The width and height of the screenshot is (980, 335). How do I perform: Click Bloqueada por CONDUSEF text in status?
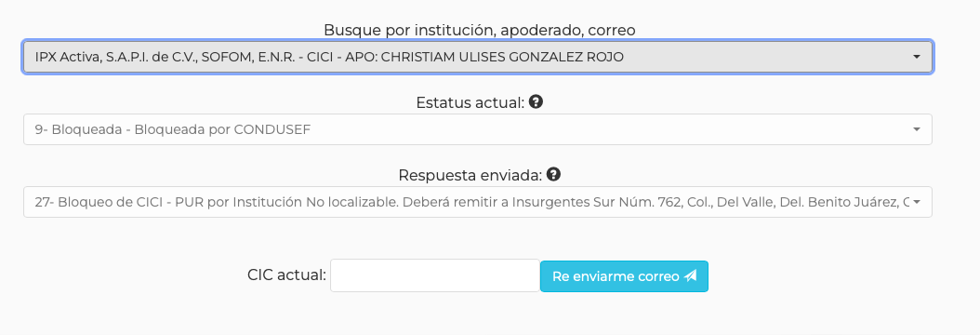coord(222,129)
